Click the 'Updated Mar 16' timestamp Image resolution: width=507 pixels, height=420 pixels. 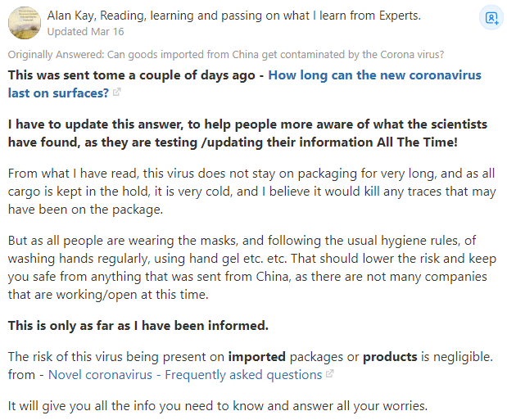pos(86,31)
